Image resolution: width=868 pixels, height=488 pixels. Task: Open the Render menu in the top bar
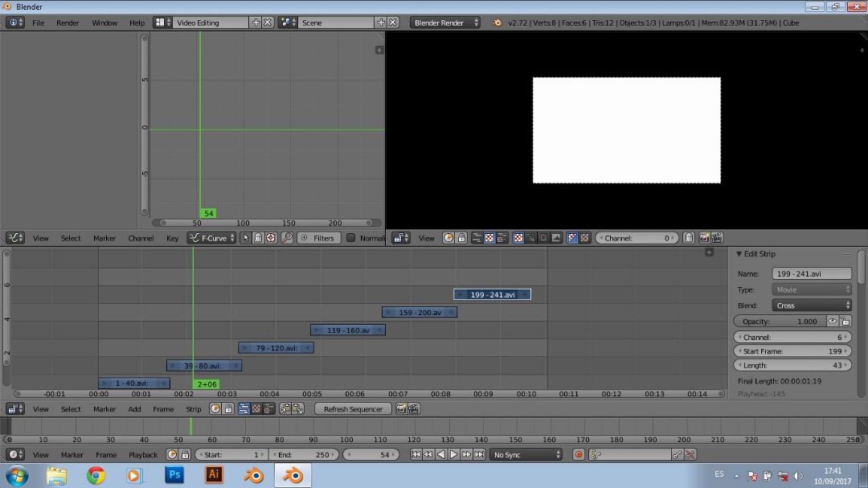[68, 23]
